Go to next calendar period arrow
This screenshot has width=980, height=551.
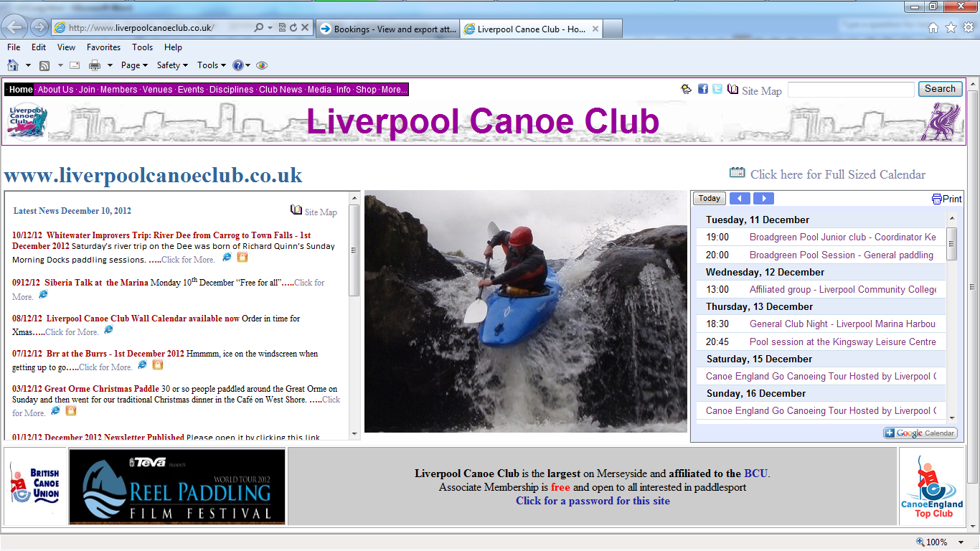coord(764,199)
